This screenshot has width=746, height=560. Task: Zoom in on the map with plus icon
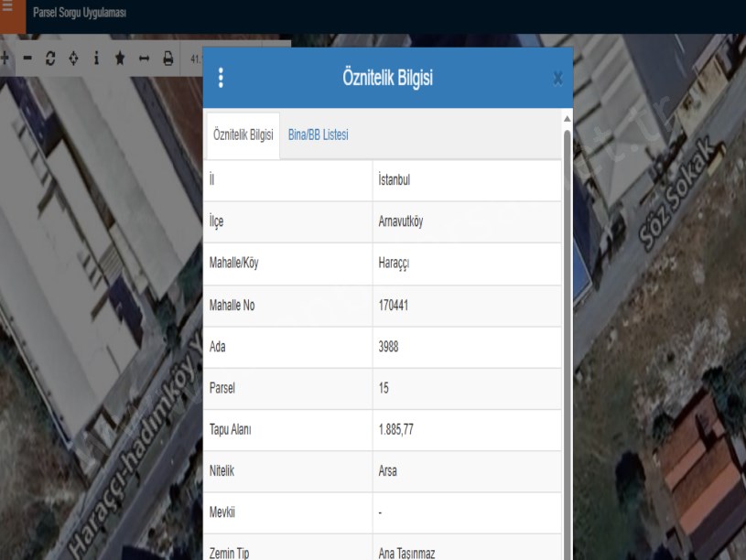coord(5,59)
